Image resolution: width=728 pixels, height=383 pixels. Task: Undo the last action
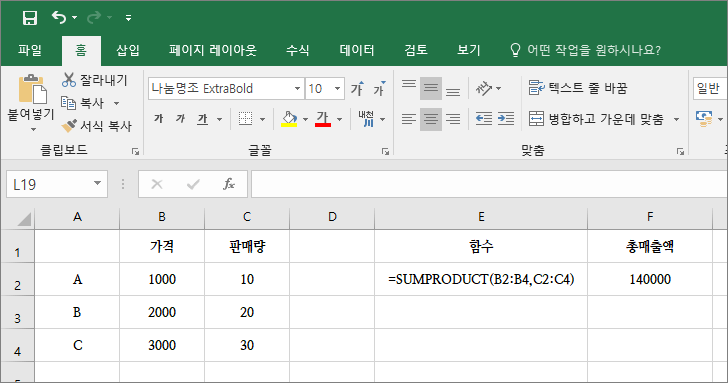58,18
